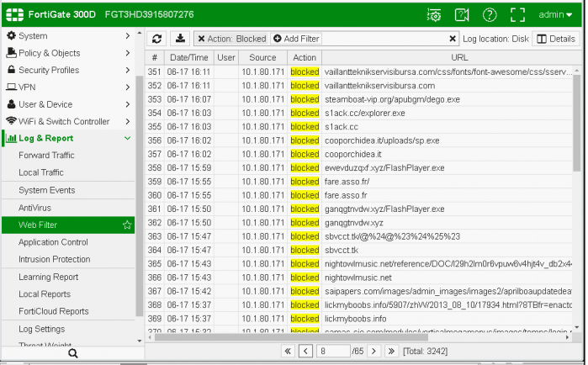Go to first page of logs
The height and width of the screenshot is (365, 588).
(288, 352)
